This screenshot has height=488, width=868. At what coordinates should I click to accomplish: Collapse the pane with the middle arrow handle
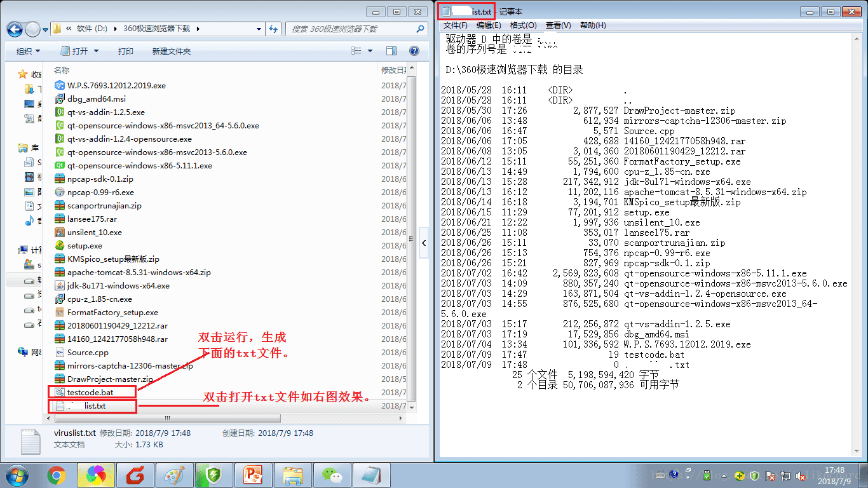tap(425, 243)
